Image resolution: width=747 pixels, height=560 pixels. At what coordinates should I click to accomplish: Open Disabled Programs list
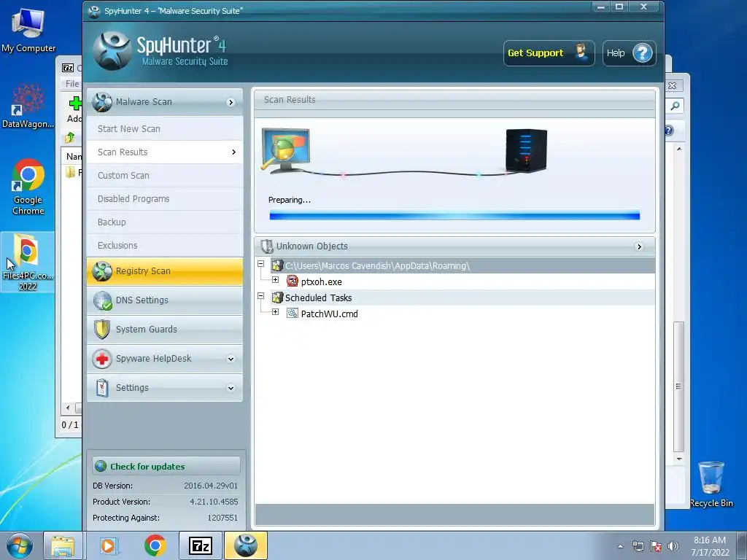click(x=164, y=198)
